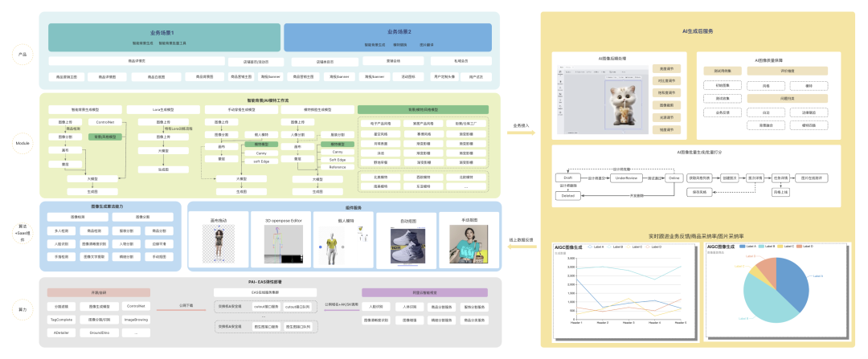Click ControlNet in the Module workflow section

click(104, 122)
